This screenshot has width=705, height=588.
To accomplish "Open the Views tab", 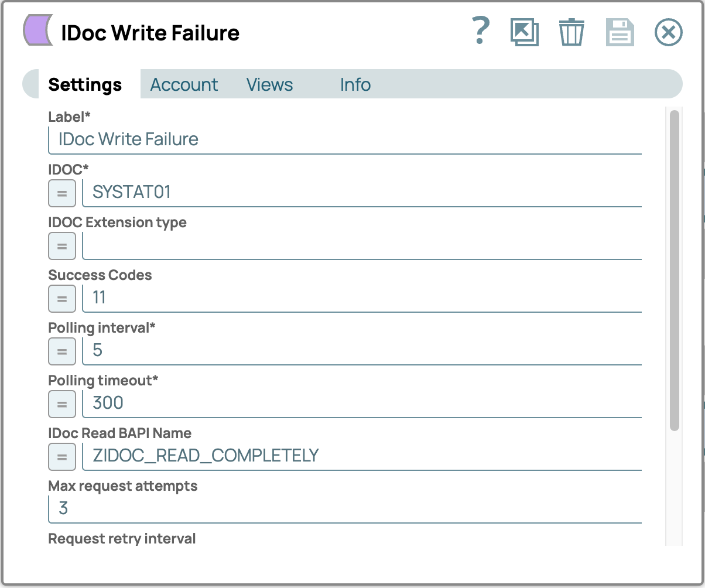I will pyautogui.click(x=269, y=85).
